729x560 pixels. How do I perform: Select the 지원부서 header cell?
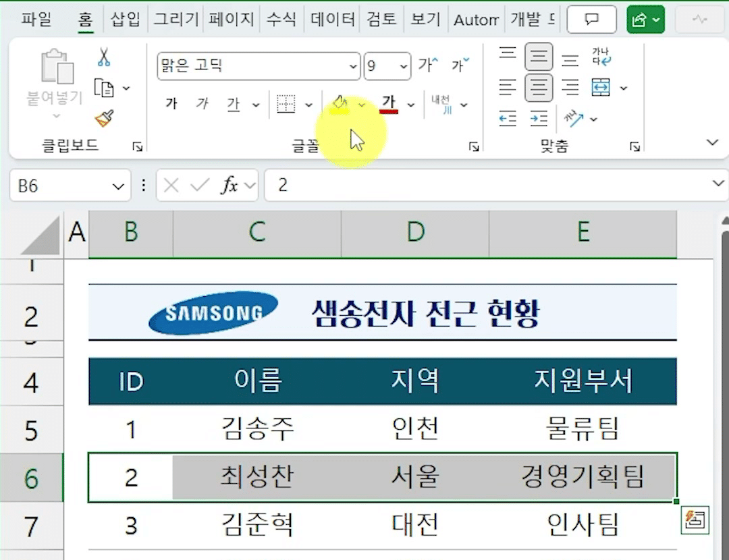pyautogui.click(x=583, y=381)
